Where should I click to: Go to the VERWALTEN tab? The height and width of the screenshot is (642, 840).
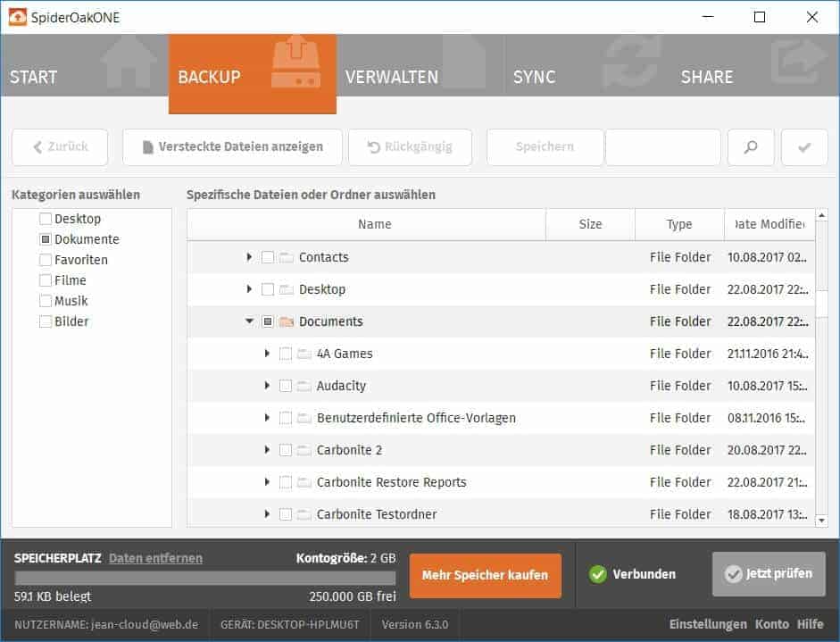[420, 65]
